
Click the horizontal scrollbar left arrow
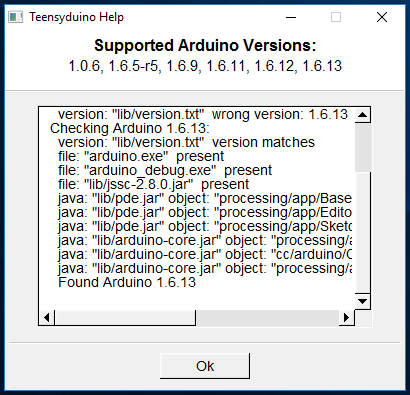coord(47,318)
